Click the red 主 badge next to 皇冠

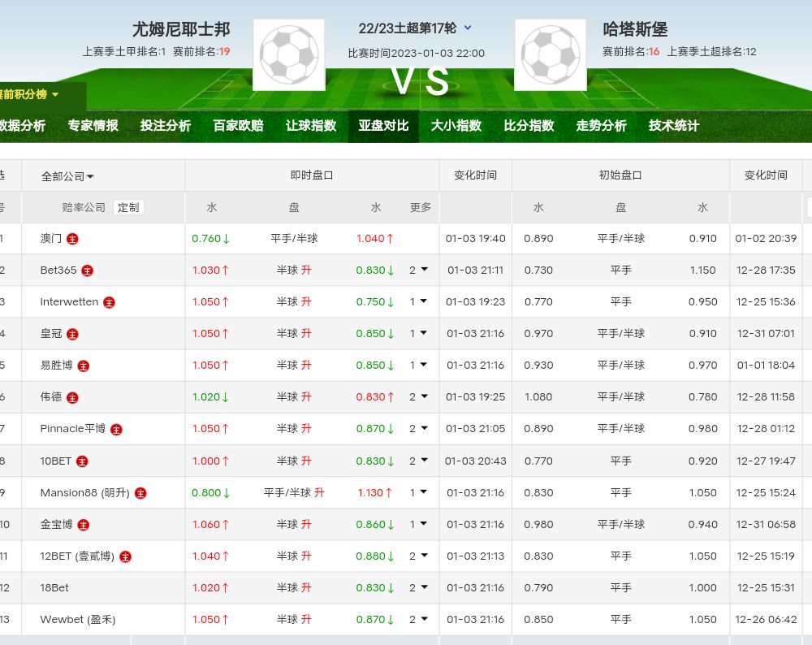tap(73, 334)
